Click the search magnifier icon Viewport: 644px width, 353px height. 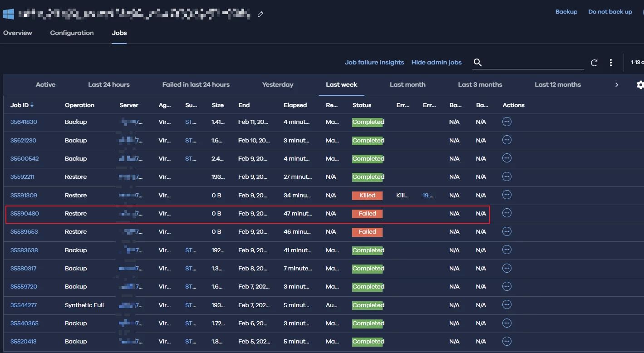coord(477,62)
